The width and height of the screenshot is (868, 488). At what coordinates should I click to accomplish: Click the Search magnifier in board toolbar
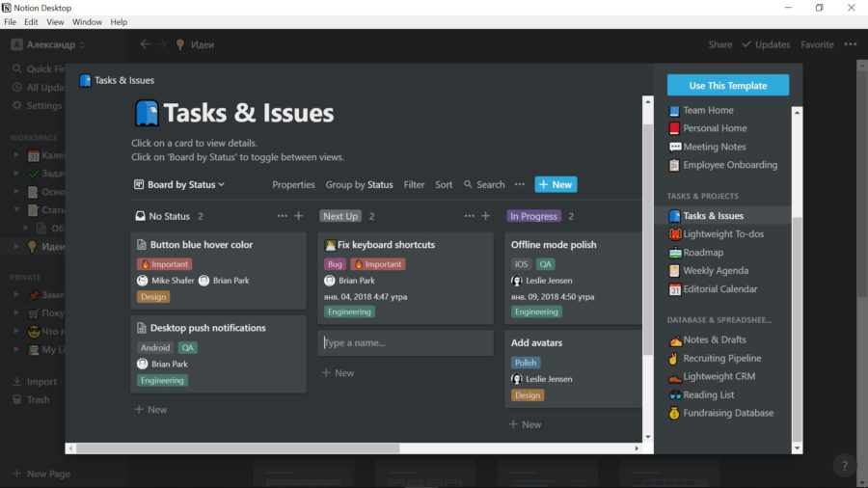[468, 184]
